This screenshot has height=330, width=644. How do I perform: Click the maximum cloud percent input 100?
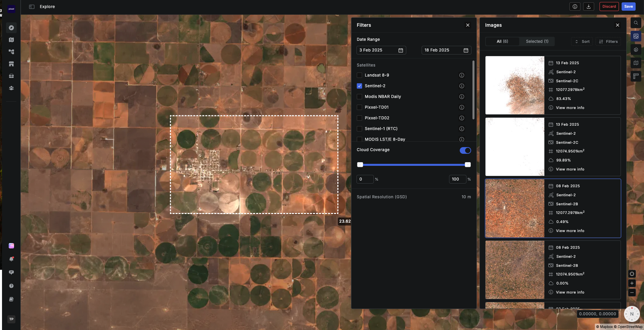457,179
